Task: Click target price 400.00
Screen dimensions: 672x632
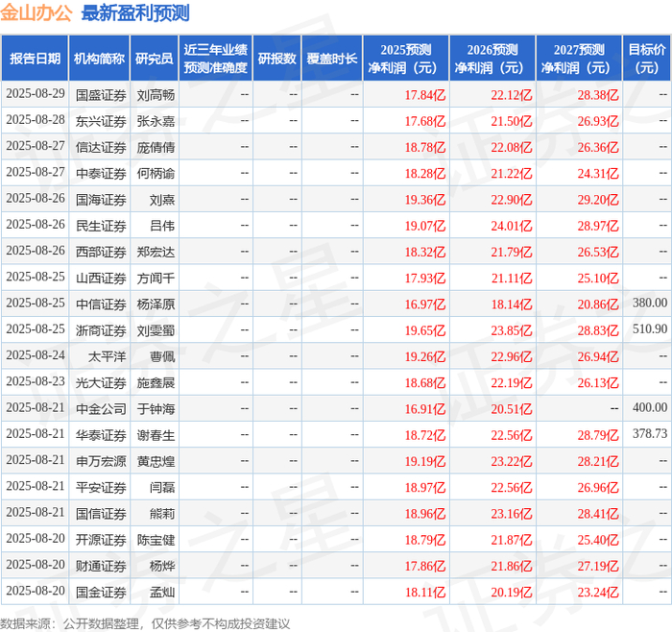Action: pos(650,407)
